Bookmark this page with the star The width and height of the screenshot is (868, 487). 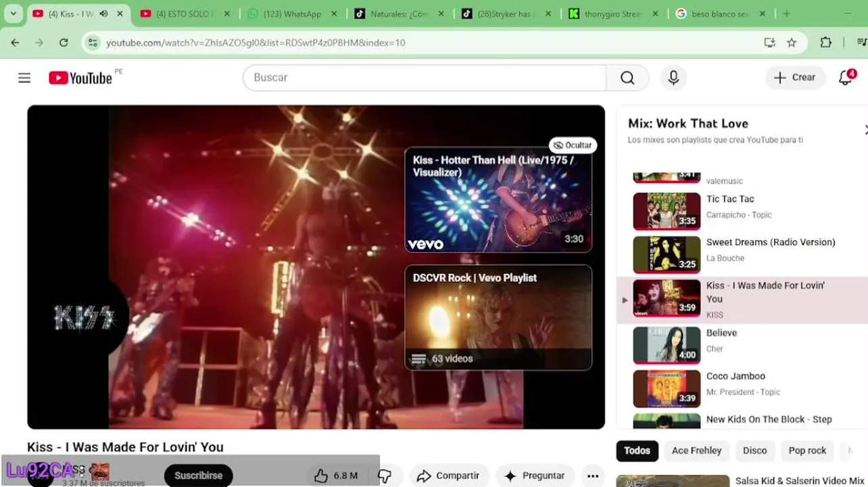pos(792,43)
